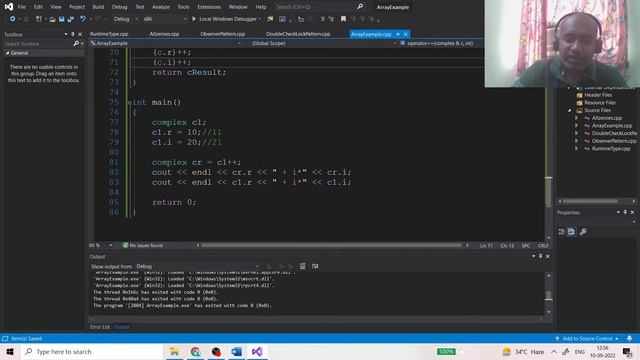Open the editor zoom percentage dropdown

101,245
